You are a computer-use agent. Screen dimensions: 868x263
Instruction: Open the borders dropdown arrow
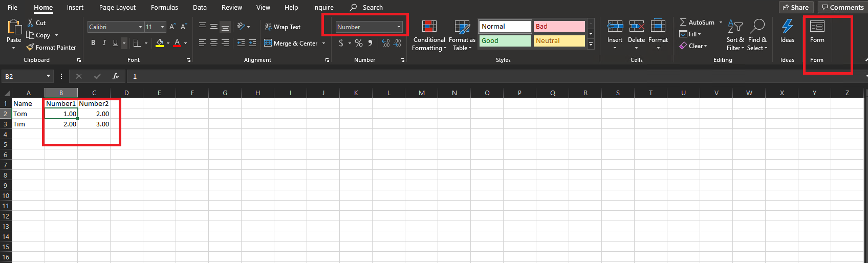(146, 43)
